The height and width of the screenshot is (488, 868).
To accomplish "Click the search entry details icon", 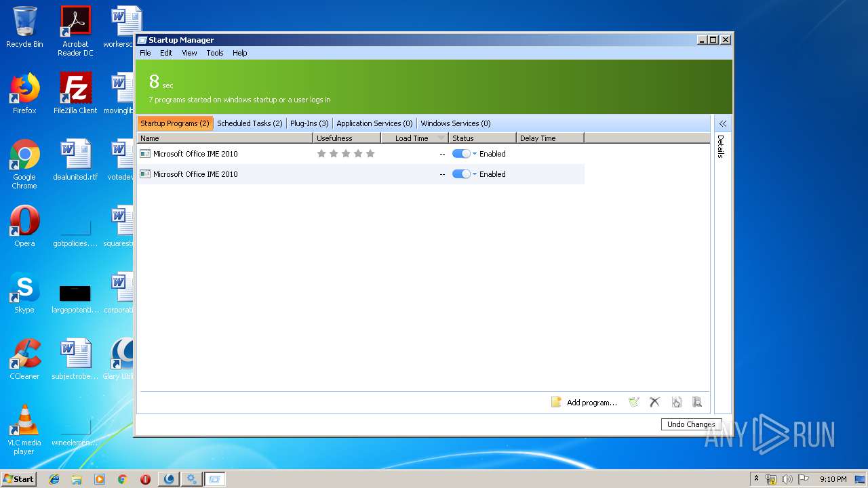I will click(696, 402).
